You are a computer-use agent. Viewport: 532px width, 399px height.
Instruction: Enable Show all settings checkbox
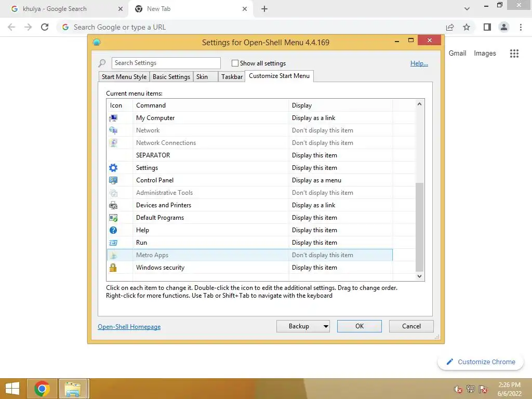click(x=235, y=63)
